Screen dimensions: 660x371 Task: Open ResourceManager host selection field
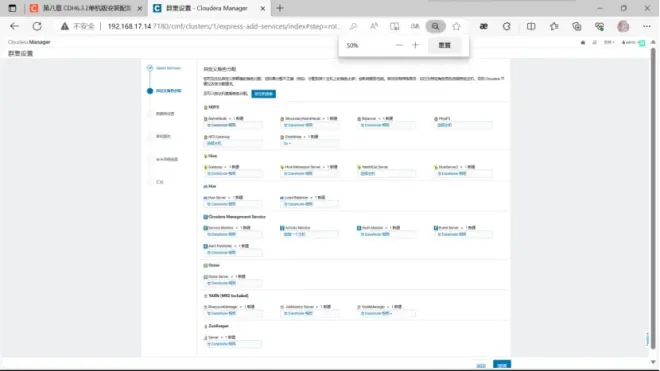coord(233,313)
